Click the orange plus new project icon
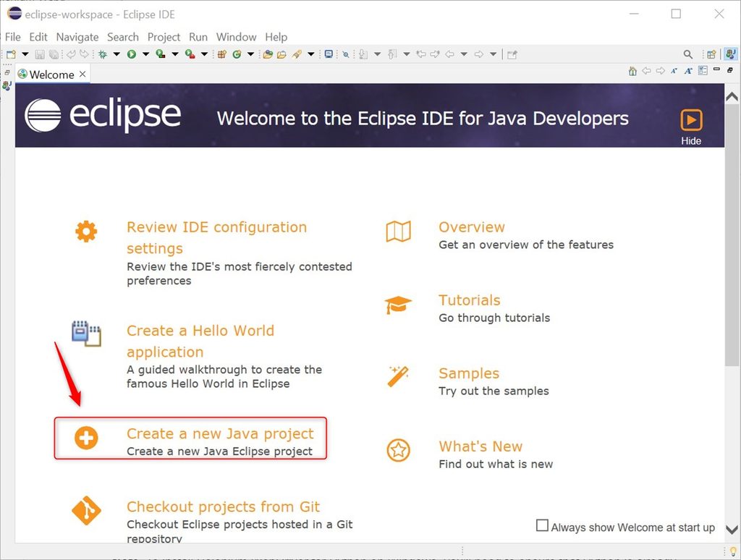The height and width of the screenshot is (560, 741). click(86, 438)
